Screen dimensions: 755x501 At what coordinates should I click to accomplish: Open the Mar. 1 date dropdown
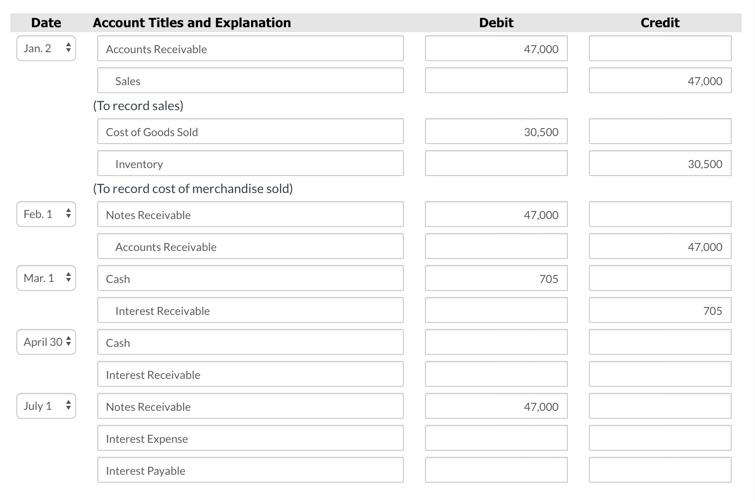tap(46, 278)
